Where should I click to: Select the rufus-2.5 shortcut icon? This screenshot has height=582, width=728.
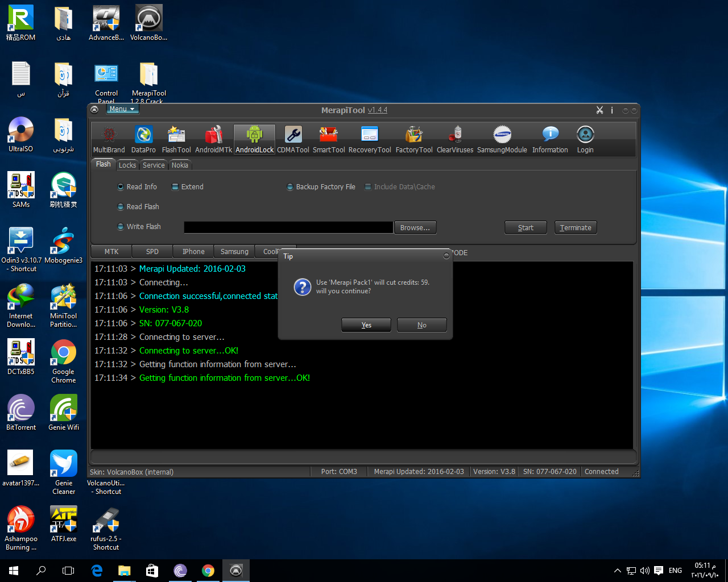(x=106, y=529)
